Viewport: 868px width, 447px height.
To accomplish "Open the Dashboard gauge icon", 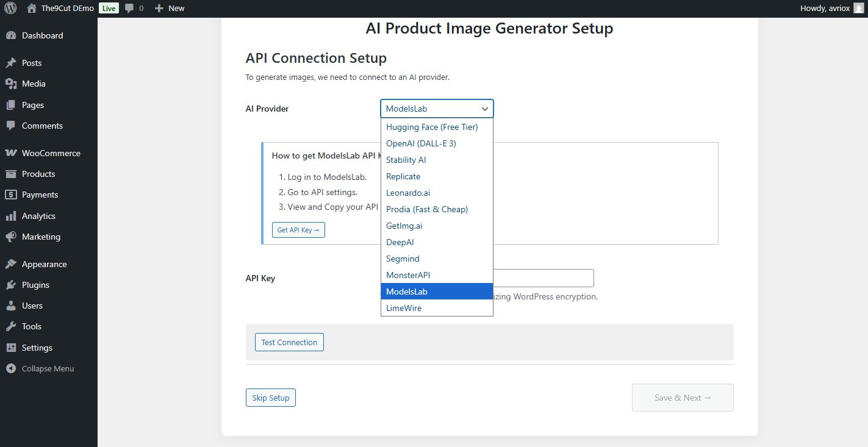I will (10, 35).
